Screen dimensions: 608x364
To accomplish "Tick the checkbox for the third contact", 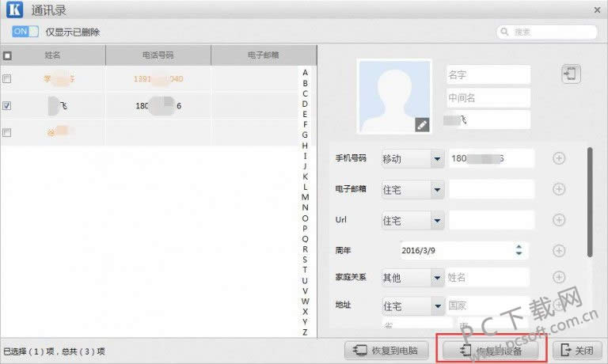I will tap(7, 133).
